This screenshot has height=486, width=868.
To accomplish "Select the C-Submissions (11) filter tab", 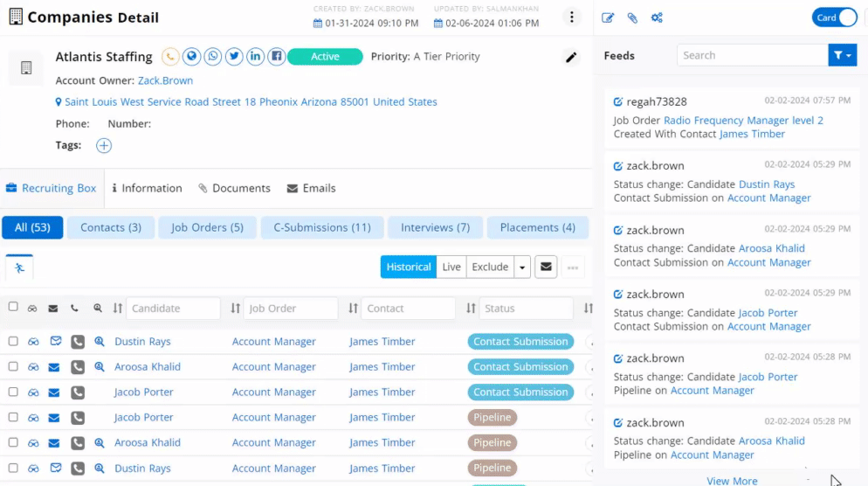I will (x=322, y=228).
